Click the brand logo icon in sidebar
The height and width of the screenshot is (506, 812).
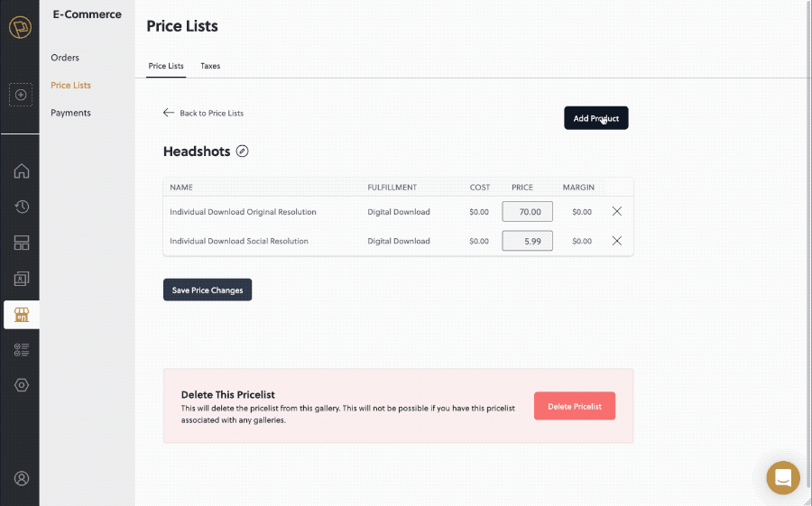coord(20,28)
